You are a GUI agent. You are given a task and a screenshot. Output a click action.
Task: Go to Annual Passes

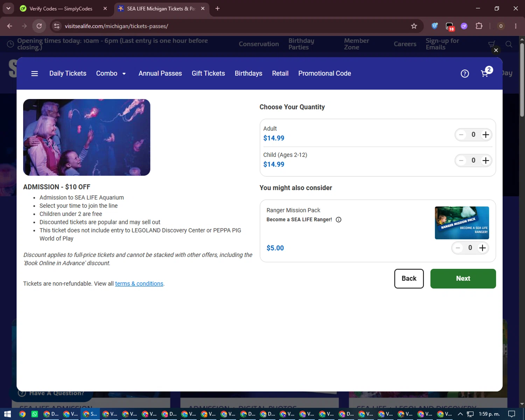point(160,73)
